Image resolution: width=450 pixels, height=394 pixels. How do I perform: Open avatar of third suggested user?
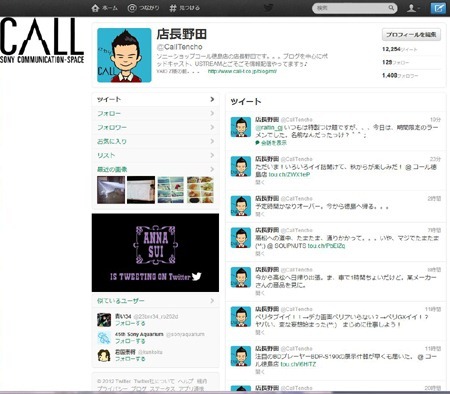coord(104,355)
